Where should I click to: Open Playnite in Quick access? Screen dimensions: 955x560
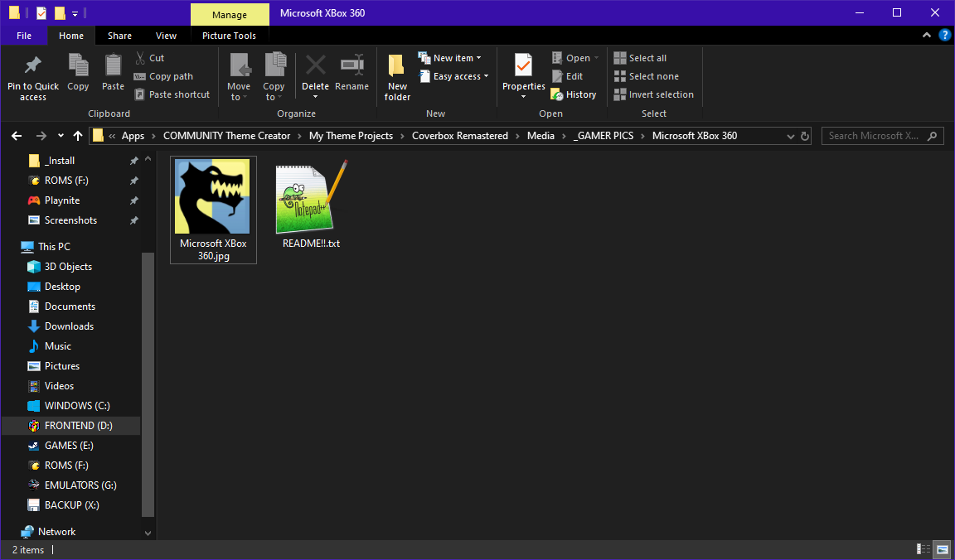[61, 200]
